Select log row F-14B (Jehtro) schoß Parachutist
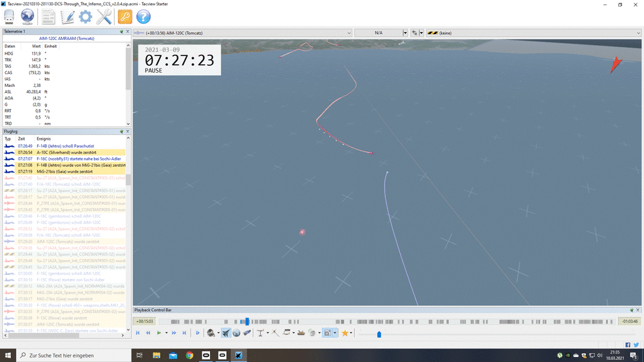The width and height of the screenshot is (644, 362). (64, 146)
